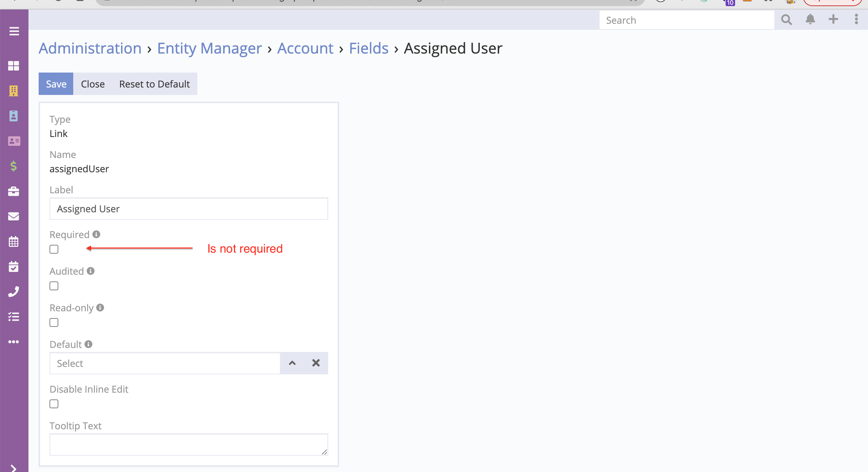Enable Disable Inline Edit checkbox

point(54,404)
